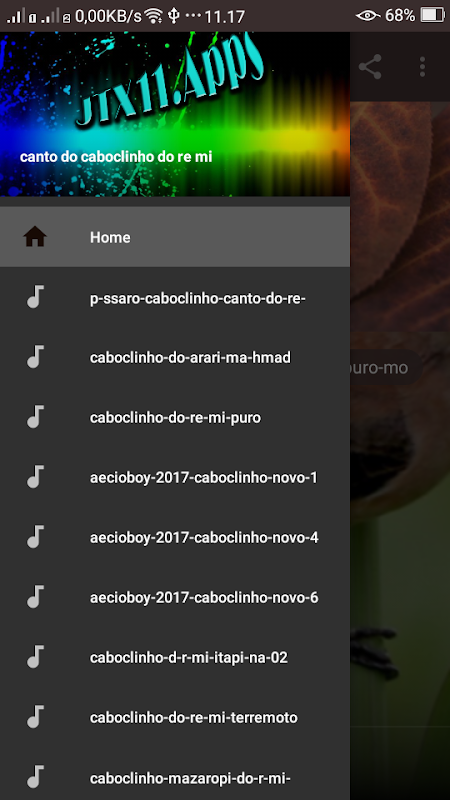Tap the dimmed bird image to close drawer
The width and height of the screenshot is (450, 800).
(x=400, y=459)
